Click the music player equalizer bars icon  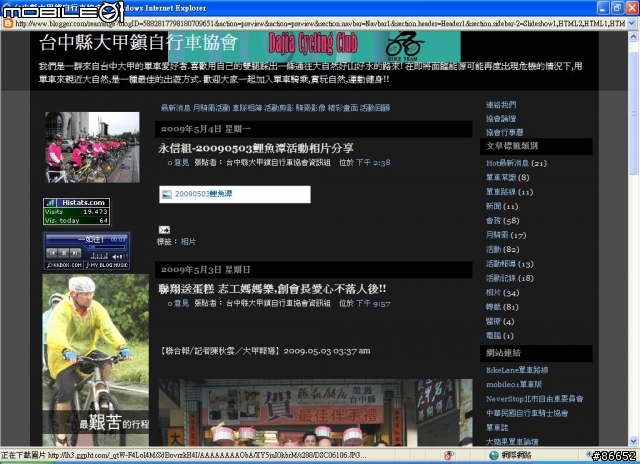click(x=99, y=256)
